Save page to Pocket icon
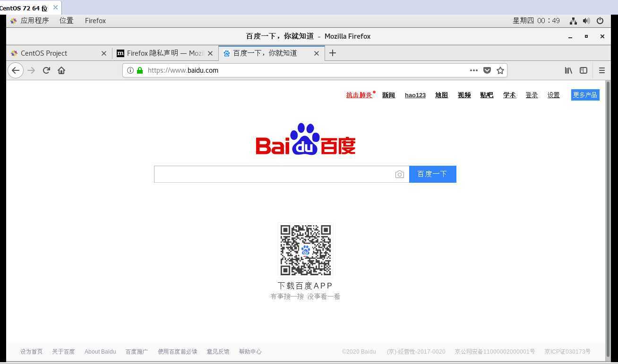This screenshot has height=364, width=618. click(x=487, y=70)
